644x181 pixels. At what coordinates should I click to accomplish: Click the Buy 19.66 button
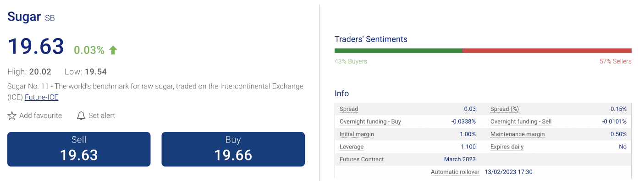233,149
